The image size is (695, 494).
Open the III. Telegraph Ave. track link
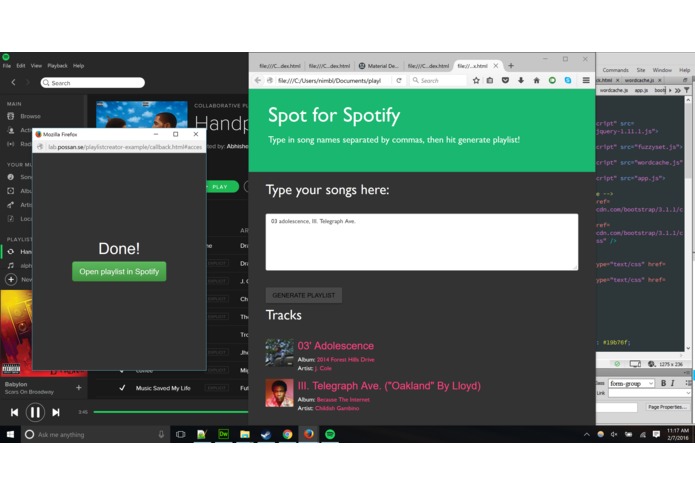389,386
